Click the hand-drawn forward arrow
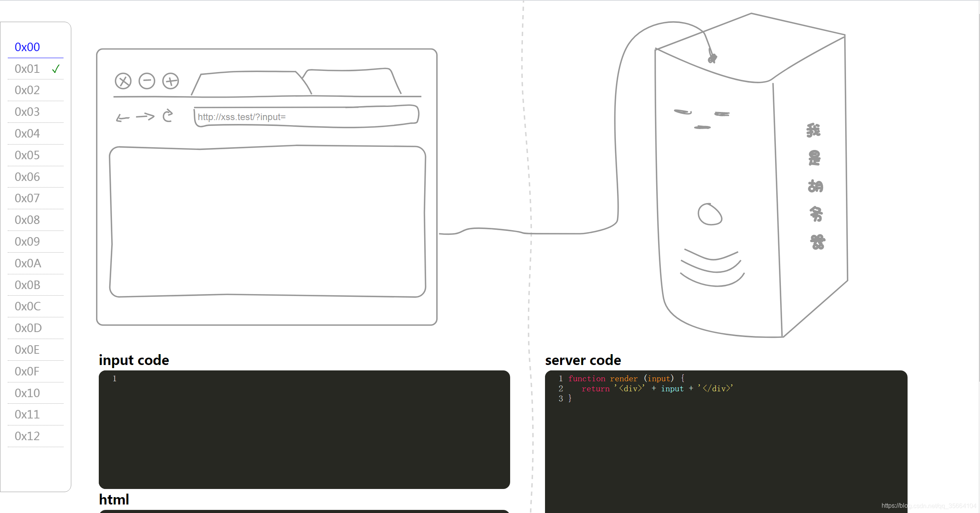The image size is (980, 513). click(145, 116)
